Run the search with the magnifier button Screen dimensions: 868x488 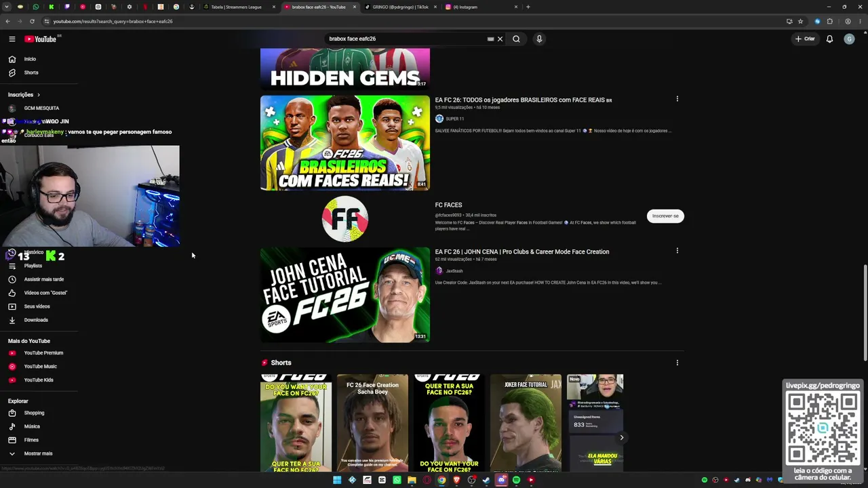516,39
